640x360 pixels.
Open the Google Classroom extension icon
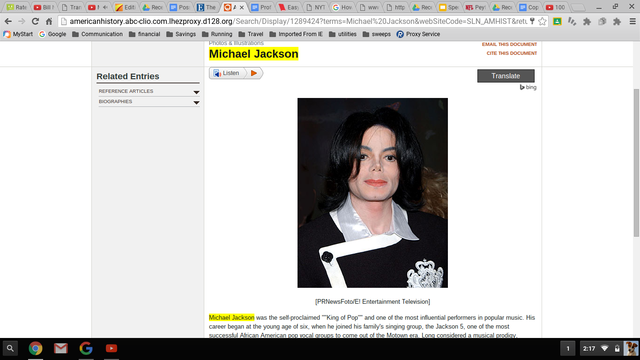557,22
